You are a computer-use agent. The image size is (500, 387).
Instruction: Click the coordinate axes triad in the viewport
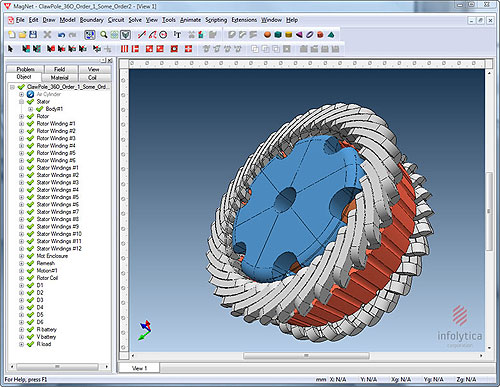145,330
